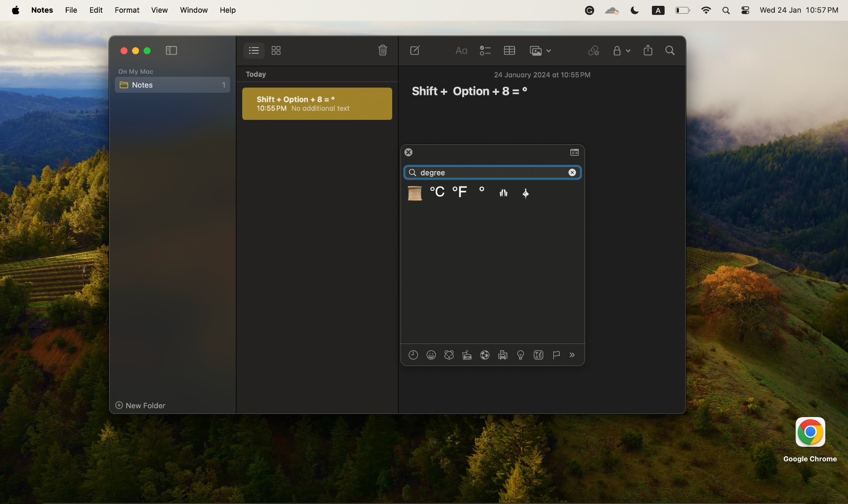Expand more emoji categories with double chevron

pos(572,355)
